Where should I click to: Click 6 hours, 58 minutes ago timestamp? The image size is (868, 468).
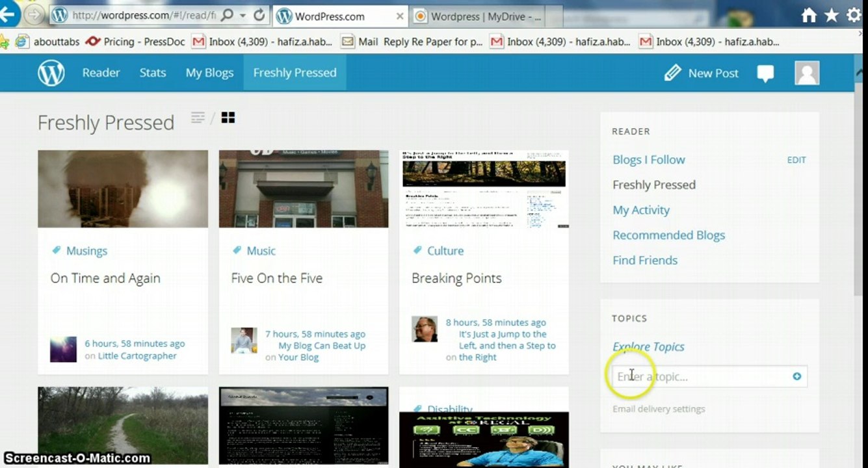(135, 344)
